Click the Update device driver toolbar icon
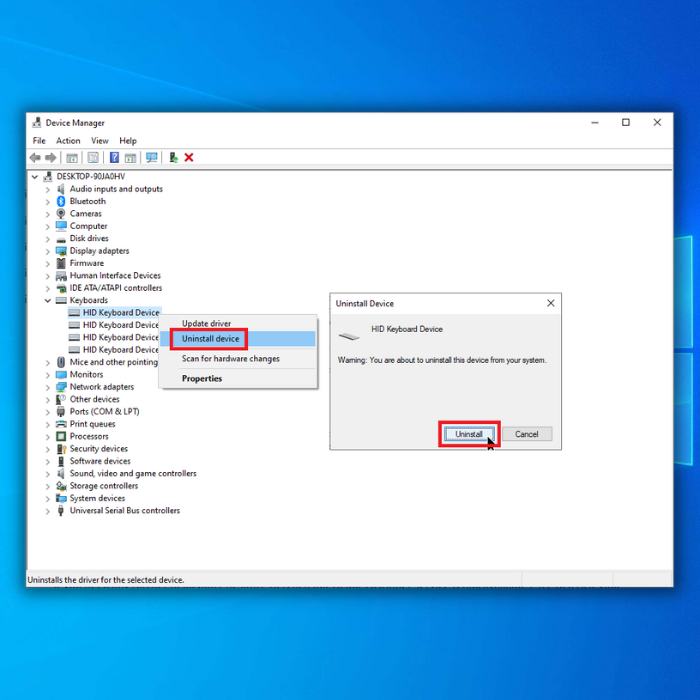 (173, 158)
